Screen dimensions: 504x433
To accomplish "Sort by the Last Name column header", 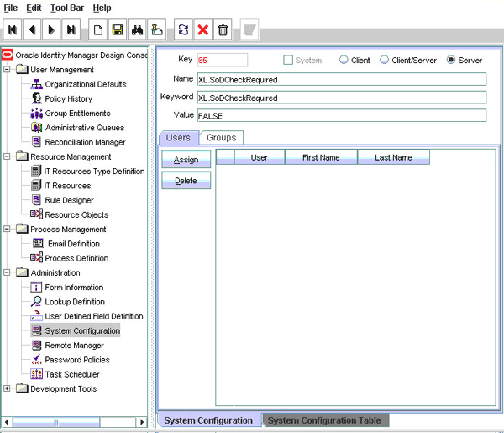I will 393,157.
